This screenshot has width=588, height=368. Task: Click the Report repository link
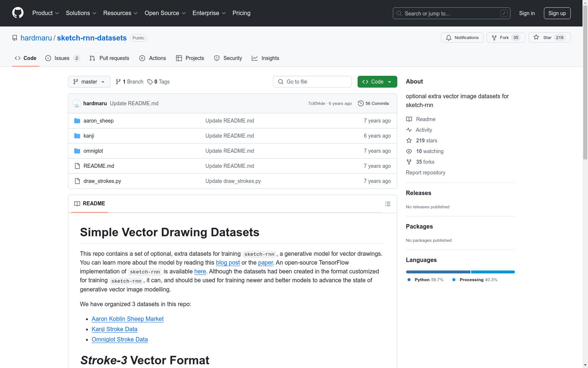point(426,173)
